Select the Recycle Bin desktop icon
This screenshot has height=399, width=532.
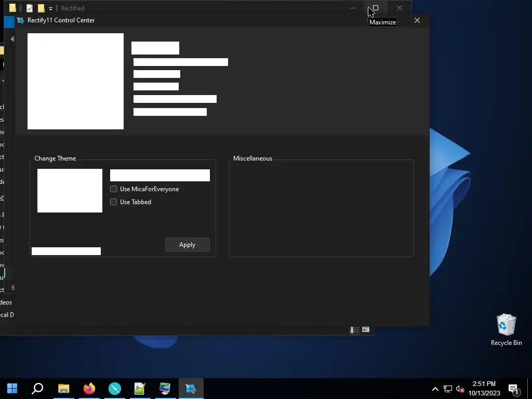point(506,330)
